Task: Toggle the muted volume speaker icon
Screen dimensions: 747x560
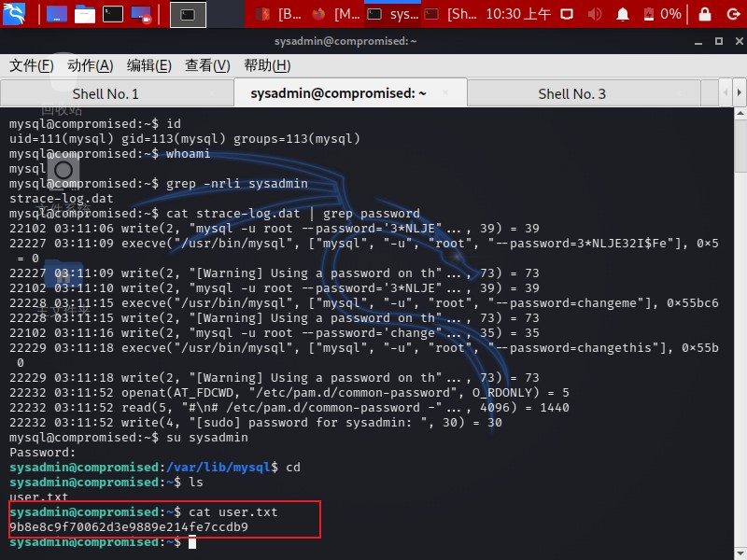Action: (595, 14)
